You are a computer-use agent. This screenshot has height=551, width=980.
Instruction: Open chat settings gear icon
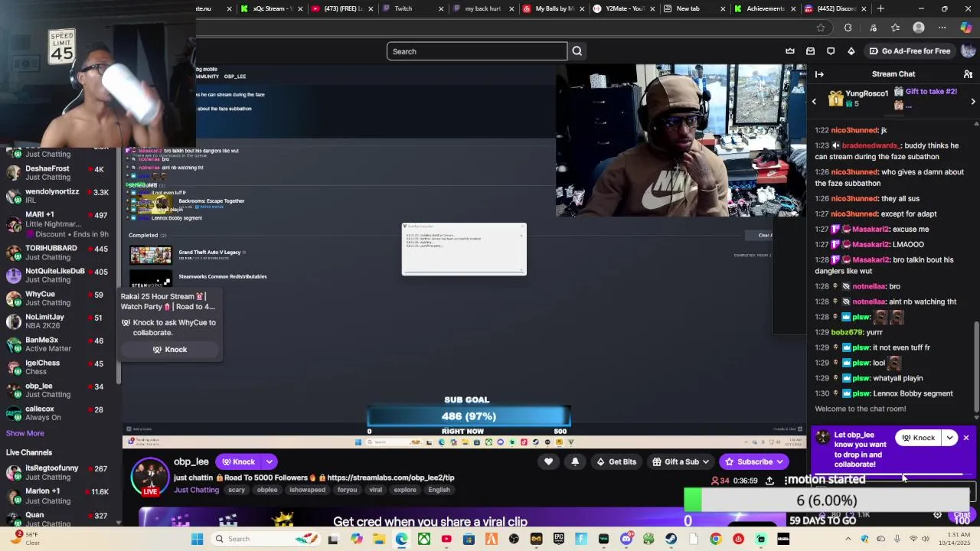937,515
